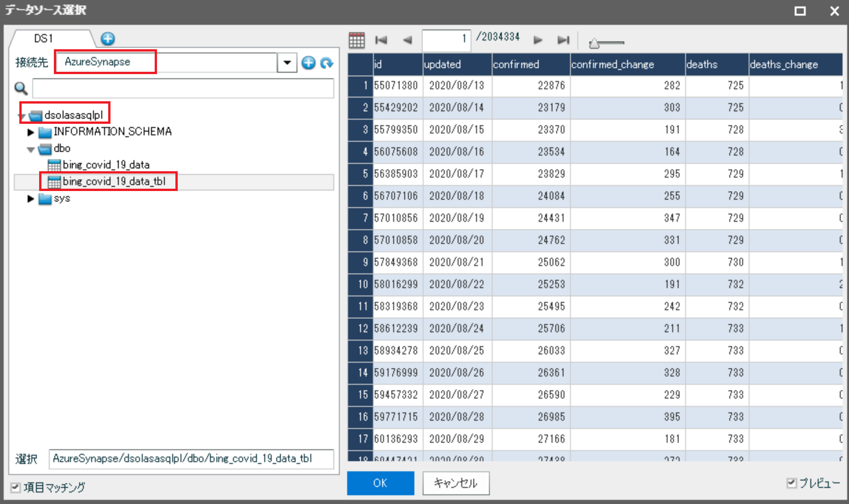
Task: Go to the next record page
Action: coord(537,41)
